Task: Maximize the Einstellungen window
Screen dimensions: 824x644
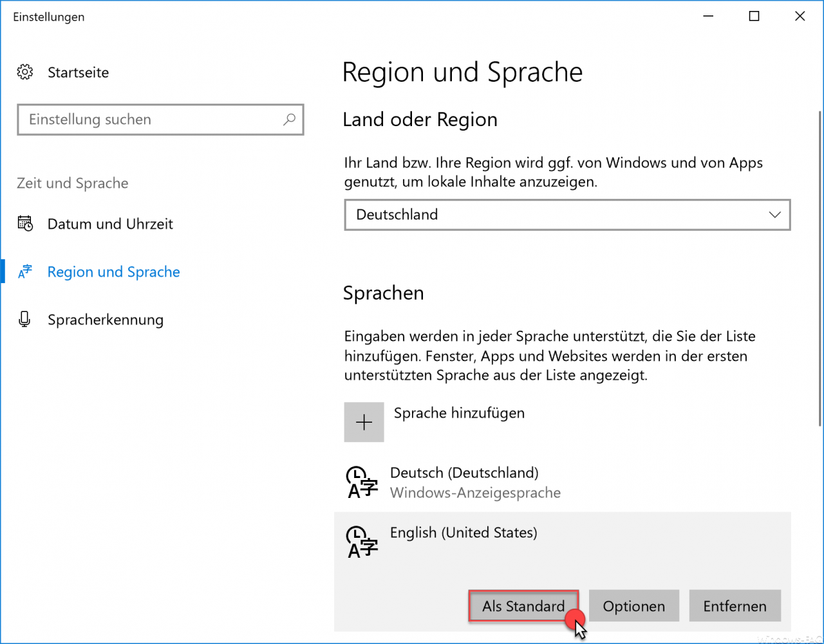Action: [x=754, y=17]
